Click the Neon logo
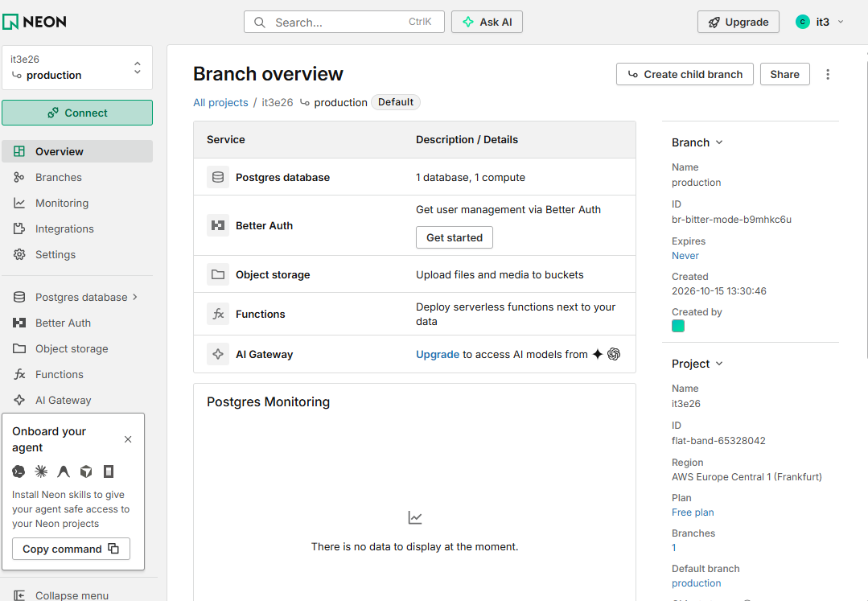 35,22
